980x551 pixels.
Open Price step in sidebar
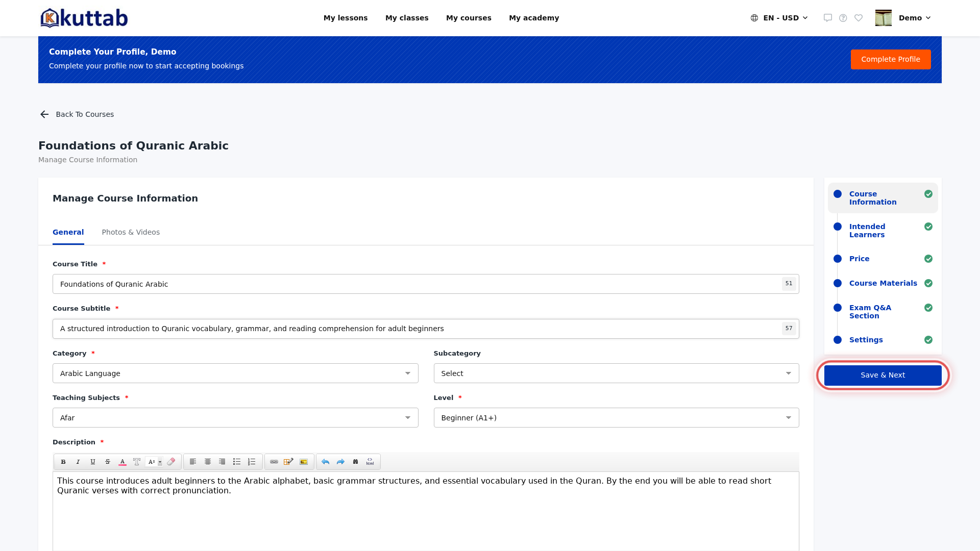coord(883,259)
